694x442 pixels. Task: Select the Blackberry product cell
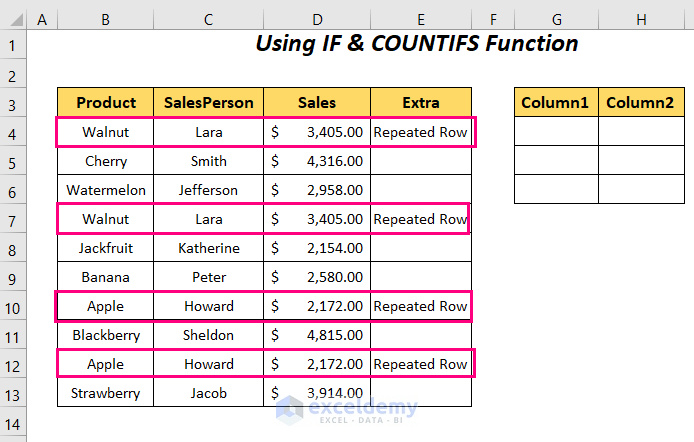(106, 335)
